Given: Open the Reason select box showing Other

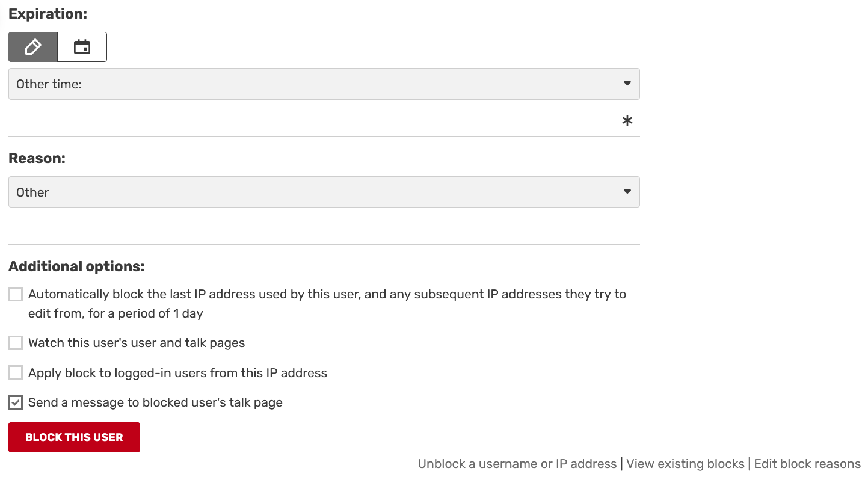Looking at the screenshot, I should [324, 192].
